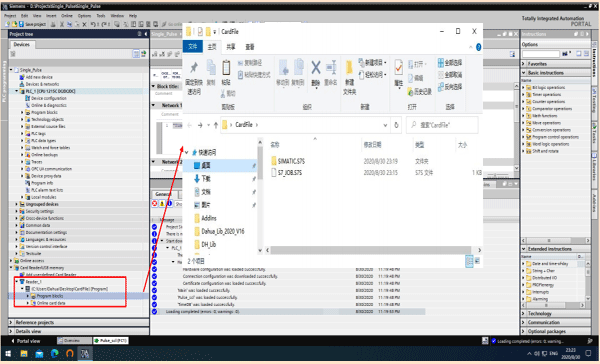Expand Ungrouped devices node
The width and height of the screenshot is (600, 364).
16,204
